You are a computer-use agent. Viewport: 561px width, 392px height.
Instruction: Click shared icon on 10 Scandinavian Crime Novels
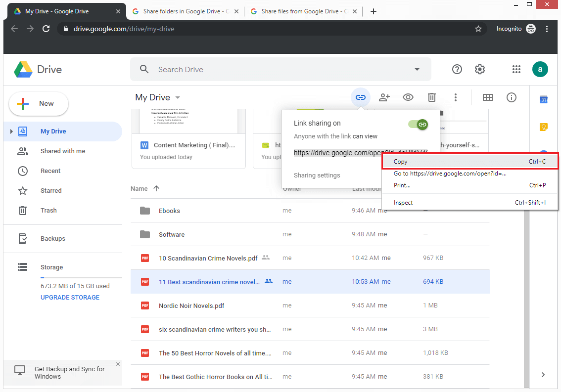(266, 257)
